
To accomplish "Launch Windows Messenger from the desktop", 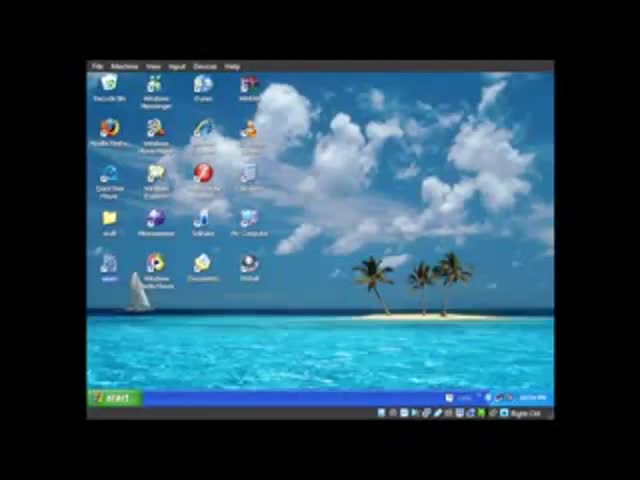I will [155, 86].
